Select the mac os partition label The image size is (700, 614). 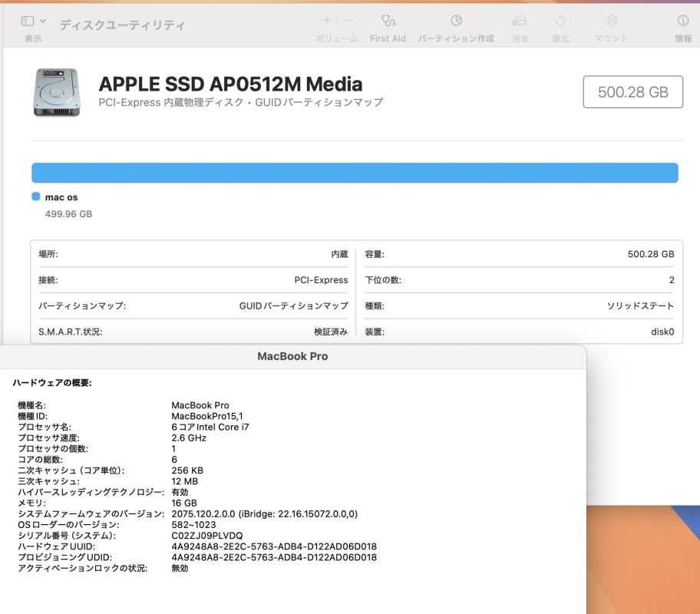click(61, 197)
